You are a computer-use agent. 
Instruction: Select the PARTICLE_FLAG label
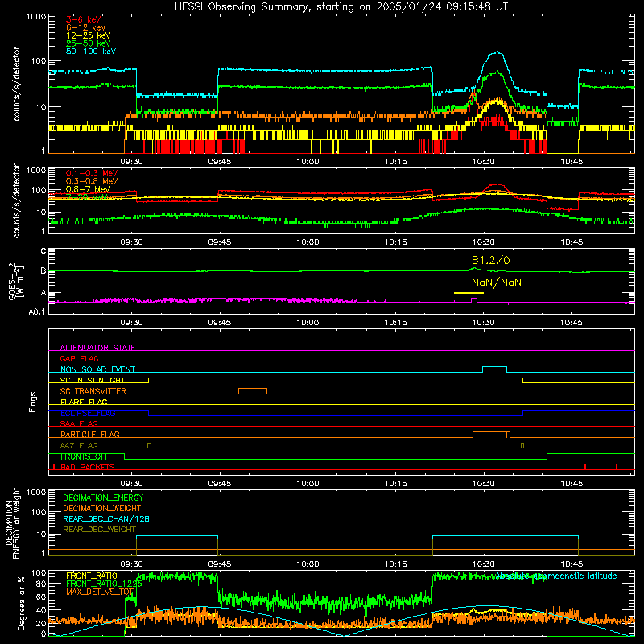coord(90,434)
